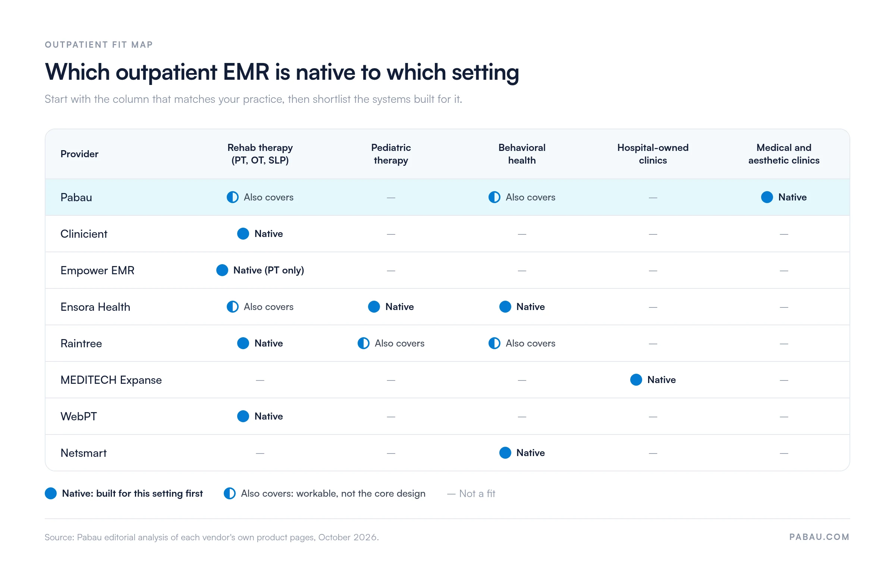Click the Source attribution line in the footer

tap(212, 537)
